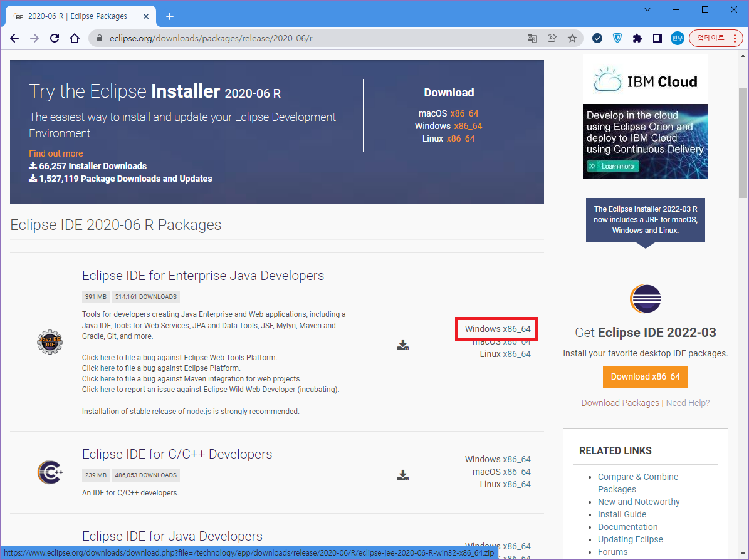
Task: Open the Need Help? link
Action: pos(688,403)
